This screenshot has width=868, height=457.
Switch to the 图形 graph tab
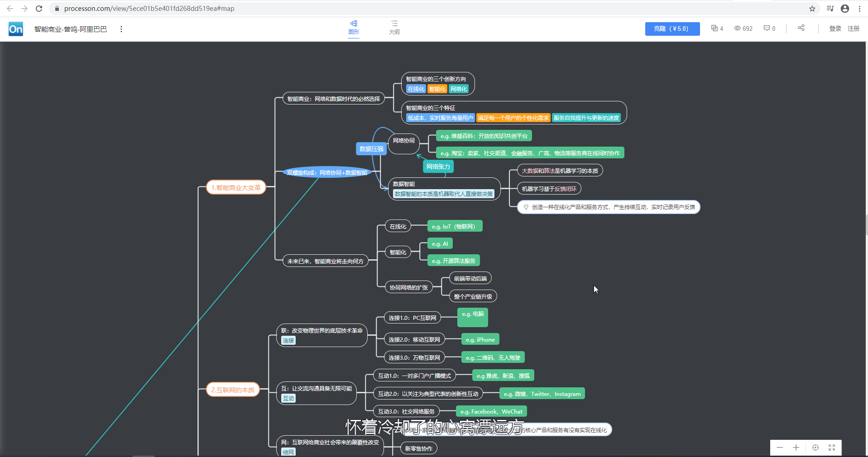coord(354,28)
